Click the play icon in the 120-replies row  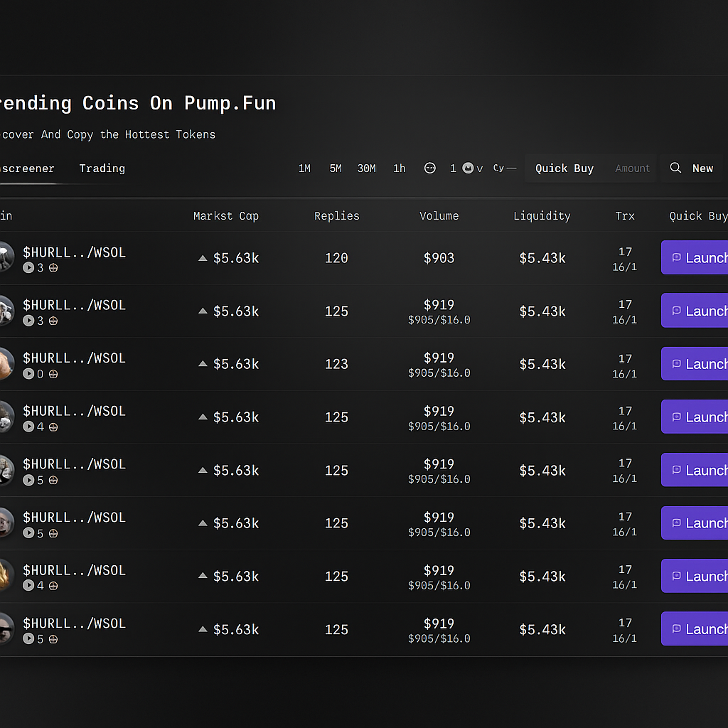28,267
